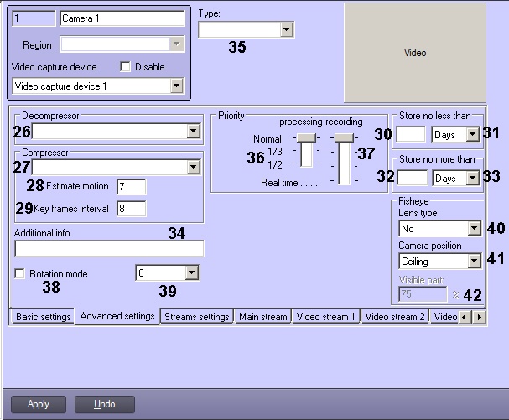Click the Apply button

(x=39, y=404)
